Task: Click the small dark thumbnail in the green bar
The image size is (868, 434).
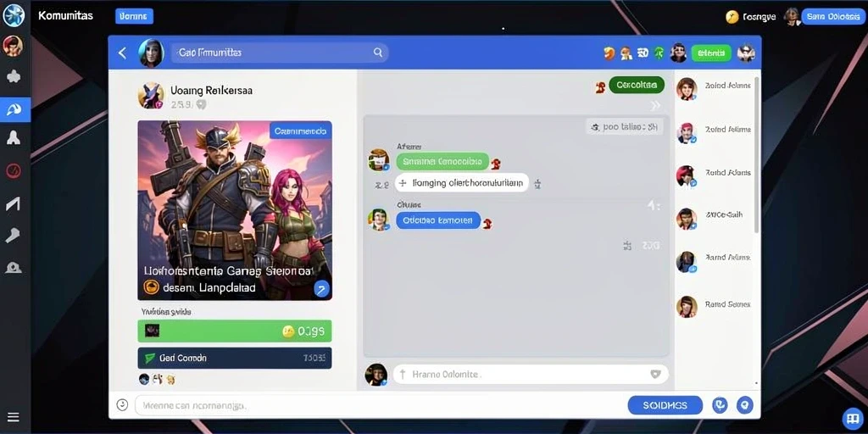Action: 153,331
